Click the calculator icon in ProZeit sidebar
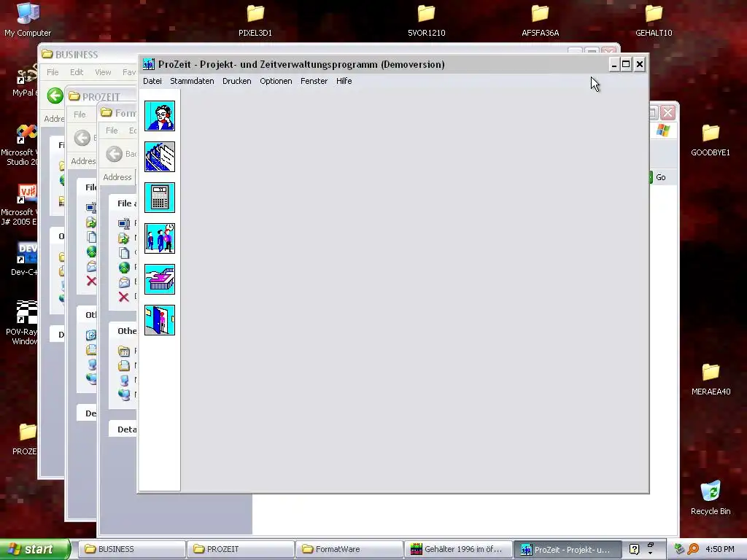 tap(160, 198)
